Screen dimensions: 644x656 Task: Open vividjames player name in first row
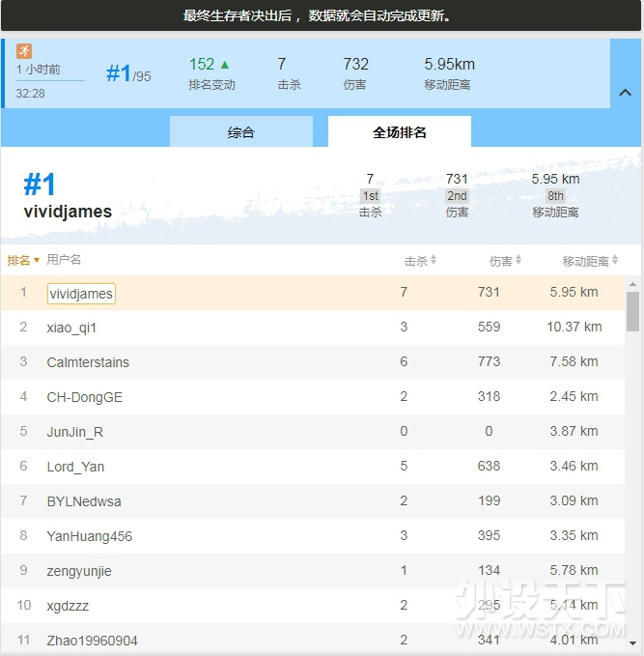point(81,294)
